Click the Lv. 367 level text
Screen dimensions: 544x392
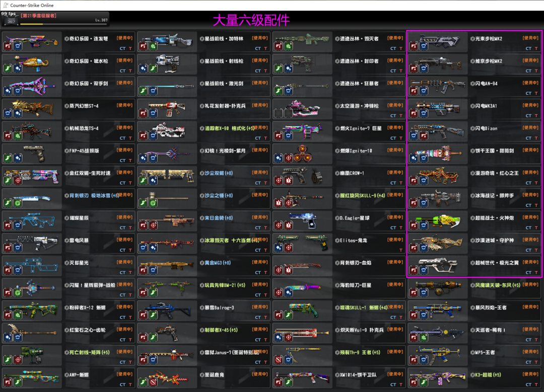tap(101, 20)
